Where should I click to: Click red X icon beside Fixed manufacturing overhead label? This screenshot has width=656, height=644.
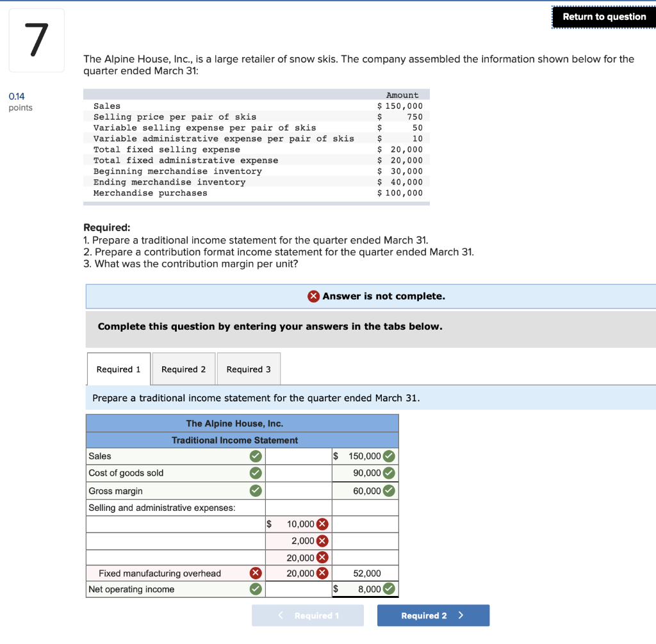point(256,573)
